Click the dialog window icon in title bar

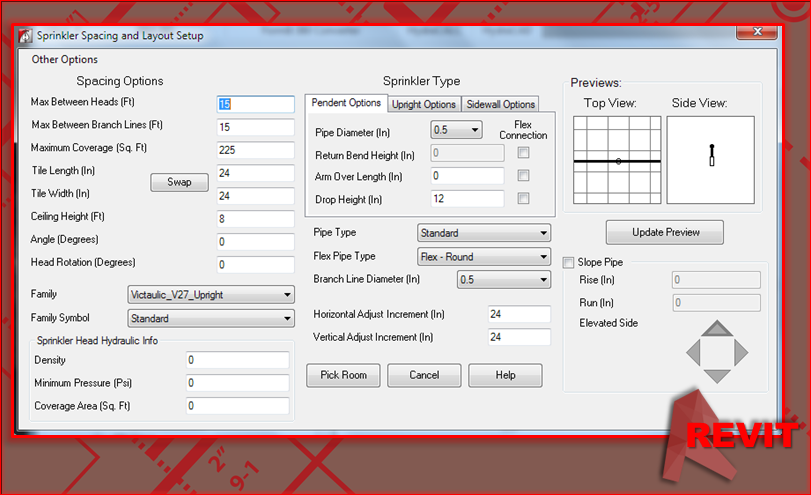tap(26, 36)
